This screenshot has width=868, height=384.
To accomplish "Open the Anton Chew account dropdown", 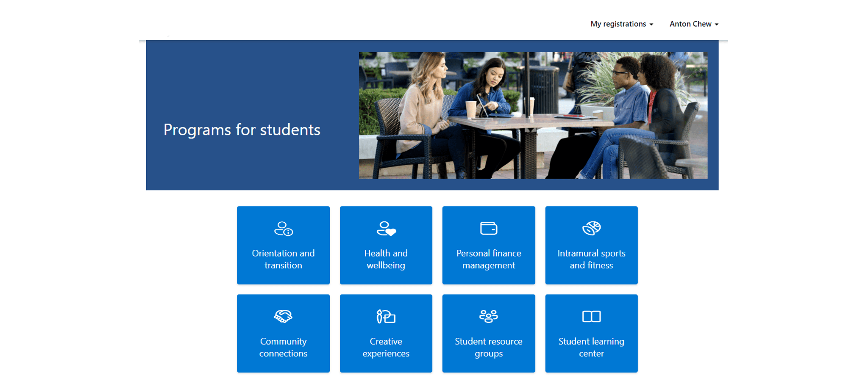I will (x=693, y=24).
